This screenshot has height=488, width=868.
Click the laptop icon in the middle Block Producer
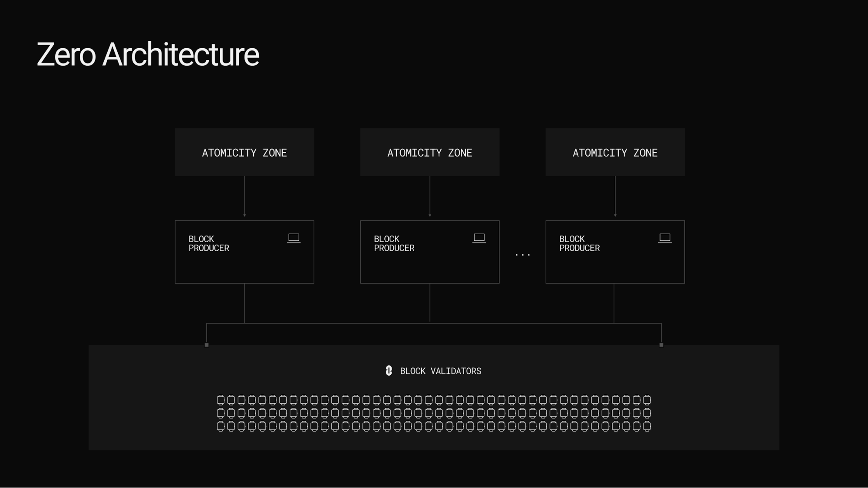point(479,238)
